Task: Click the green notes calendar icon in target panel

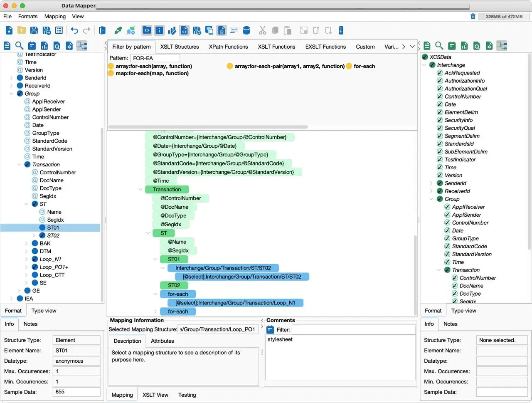Action: [452, 46]
